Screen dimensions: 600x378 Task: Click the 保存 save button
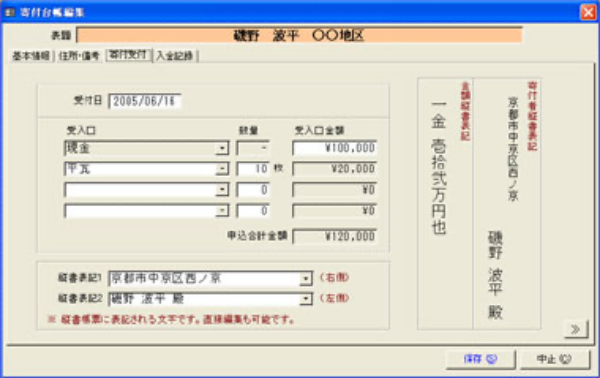pos(480,359)
